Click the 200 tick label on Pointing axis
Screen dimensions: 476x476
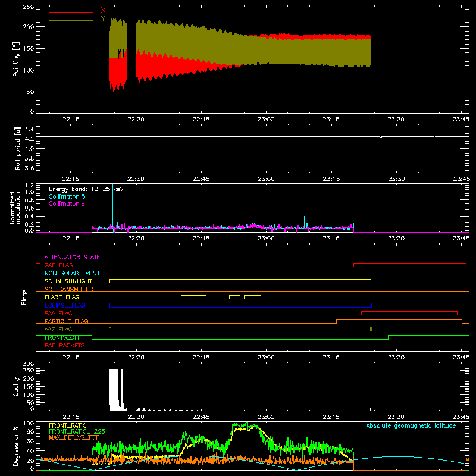(29, 27)
